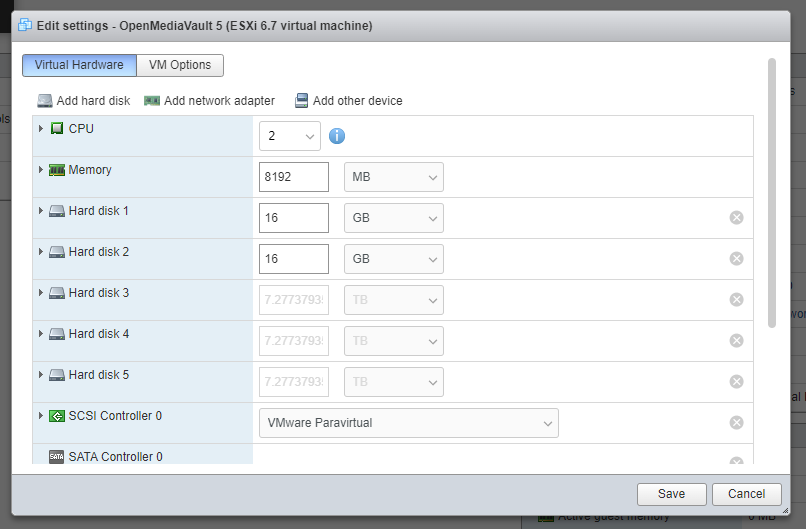Open the Hard disk 3 TB unit dropdown
The width and height of the screenshot is (806, 529).
pyautogui.click(x=394, y=300)
